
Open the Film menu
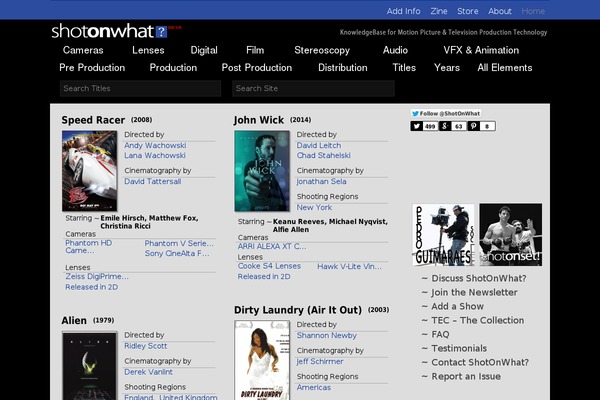click(x=255, y=50)
